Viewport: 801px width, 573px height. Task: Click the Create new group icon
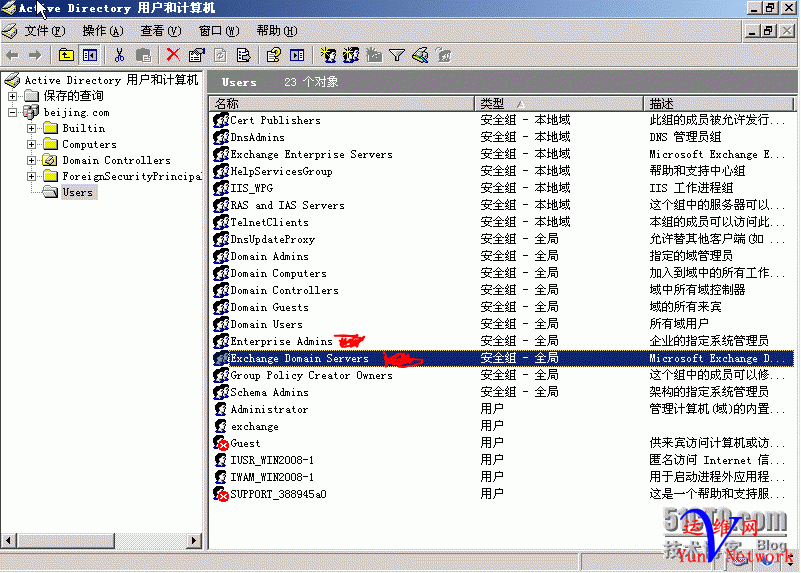coord(350,55)
